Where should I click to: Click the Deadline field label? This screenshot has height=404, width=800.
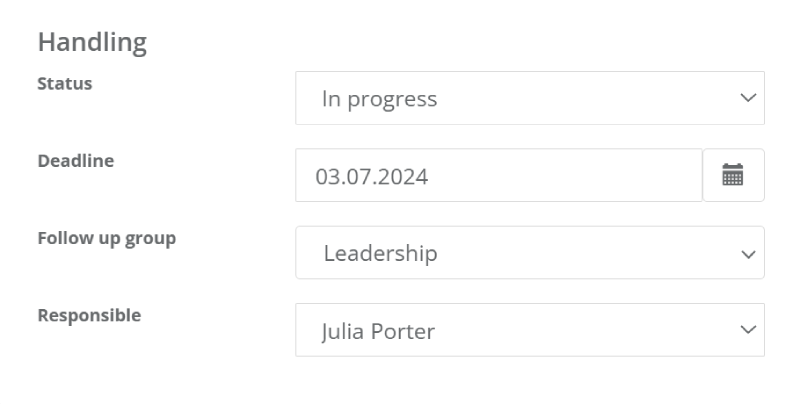[x=76, y=161]
